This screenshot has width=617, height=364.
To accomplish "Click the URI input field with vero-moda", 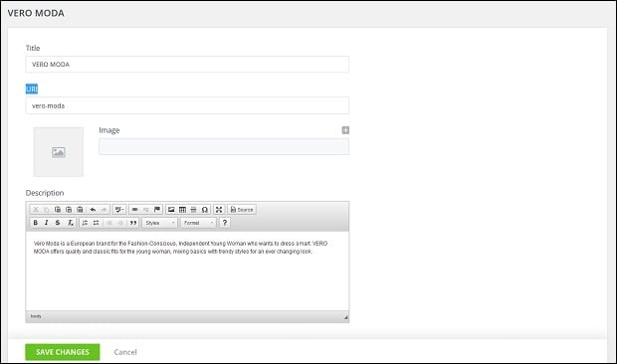I will 187,105.
